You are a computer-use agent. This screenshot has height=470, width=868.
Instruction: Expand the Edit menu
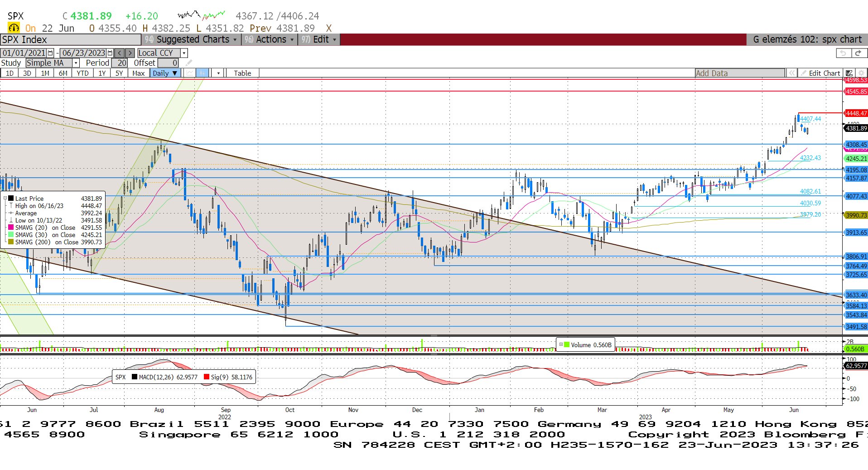click(319, 39)
